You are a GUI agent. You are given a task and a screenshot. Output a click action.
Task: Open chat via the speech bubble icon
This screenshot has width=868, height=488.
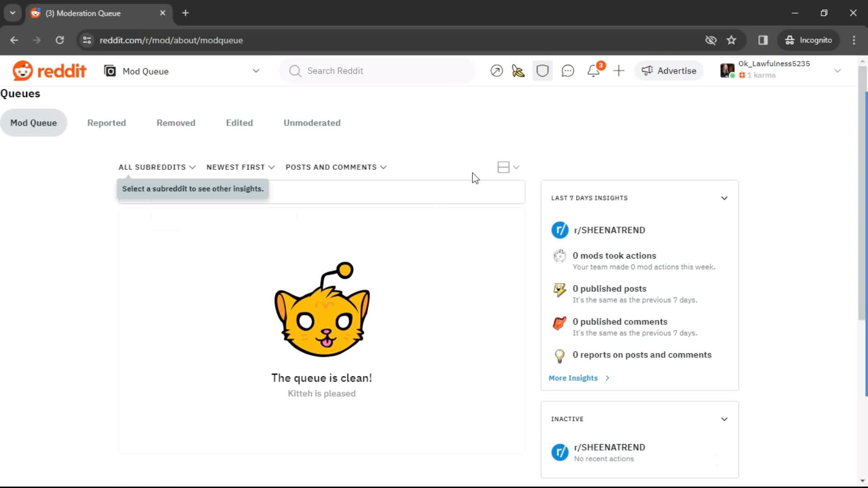(x=568, y=70)
